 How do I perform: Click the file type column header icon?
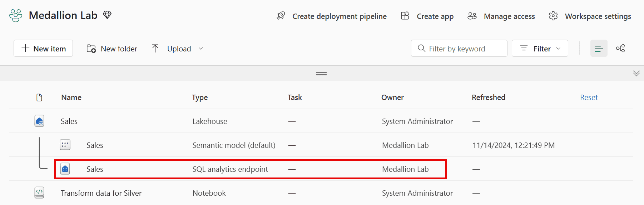pos(39,97)
